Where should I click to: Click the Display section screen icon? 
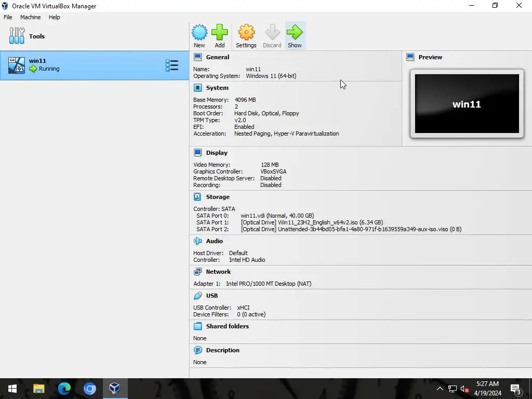(x=197, y=153)
